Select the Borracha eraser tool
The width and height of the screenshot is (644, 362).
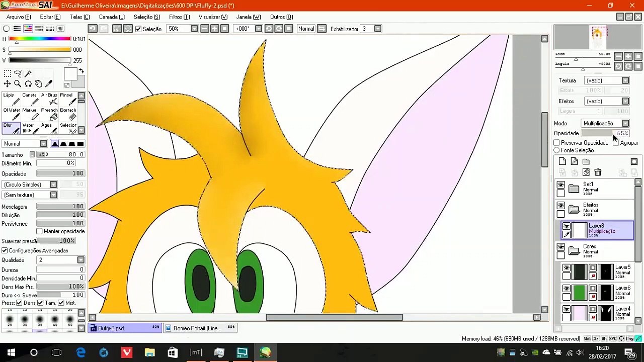click(67, 114)
